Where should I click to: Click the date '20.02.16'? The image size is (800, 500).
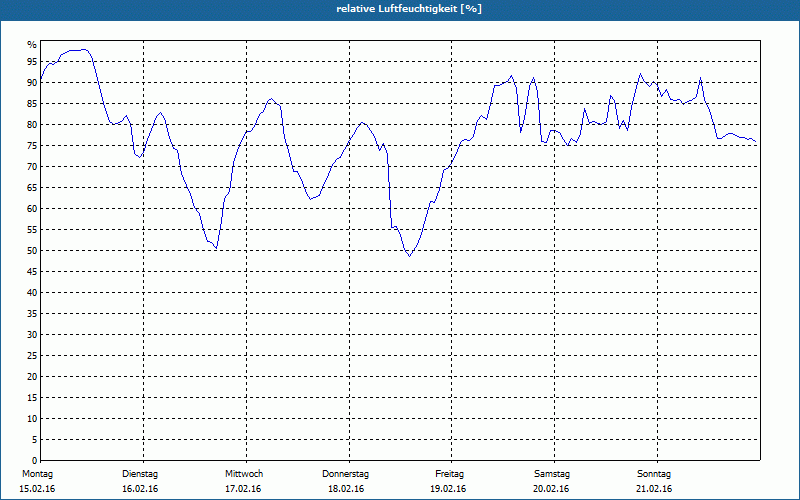[551, 489]
